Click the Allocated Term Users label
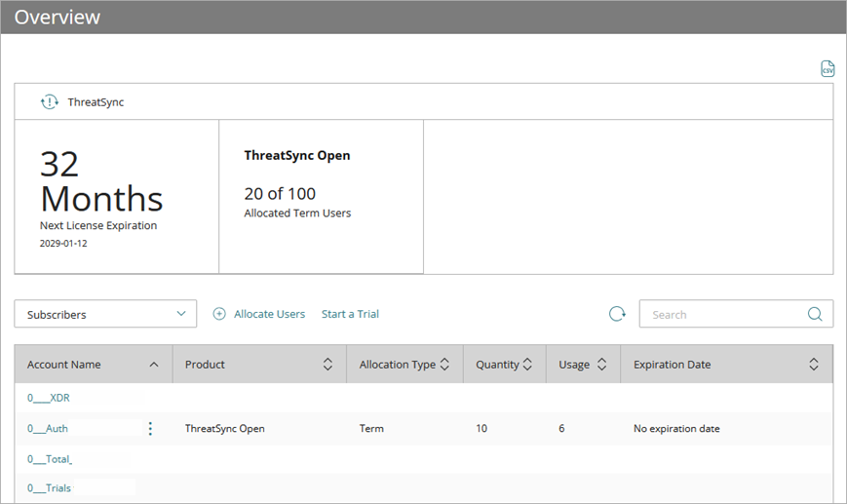Screen dimensions: 847x504 [x=297, y=213]
